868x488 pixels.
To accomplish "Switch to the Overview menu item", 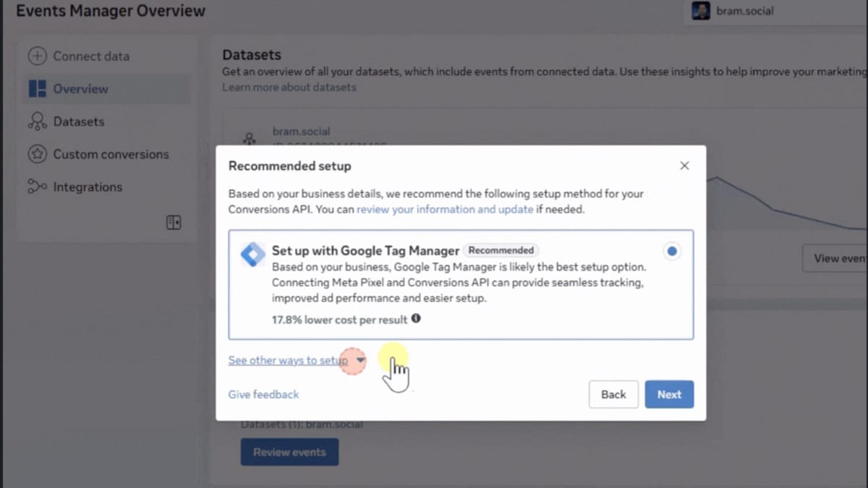I will point(81,88).
